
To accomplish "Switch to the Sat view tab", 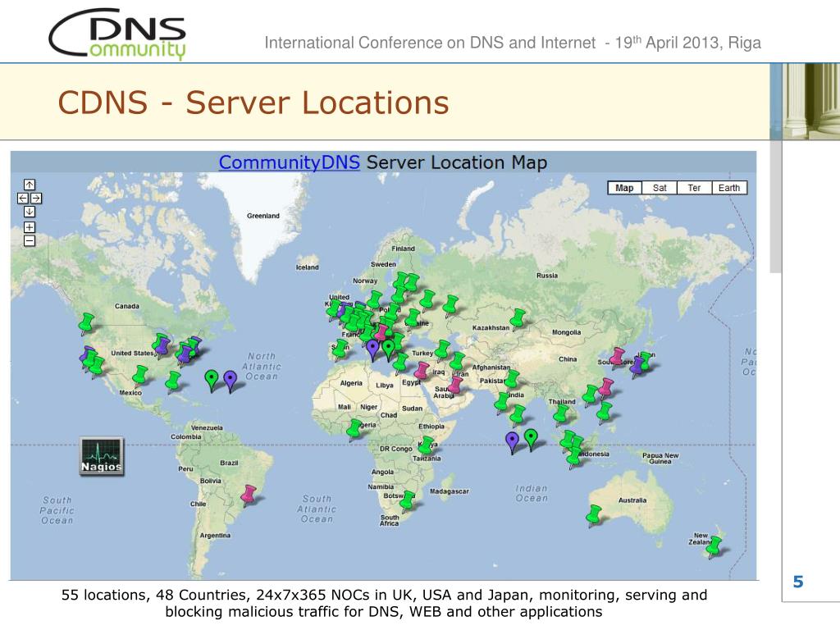I will tap(660, 188).
